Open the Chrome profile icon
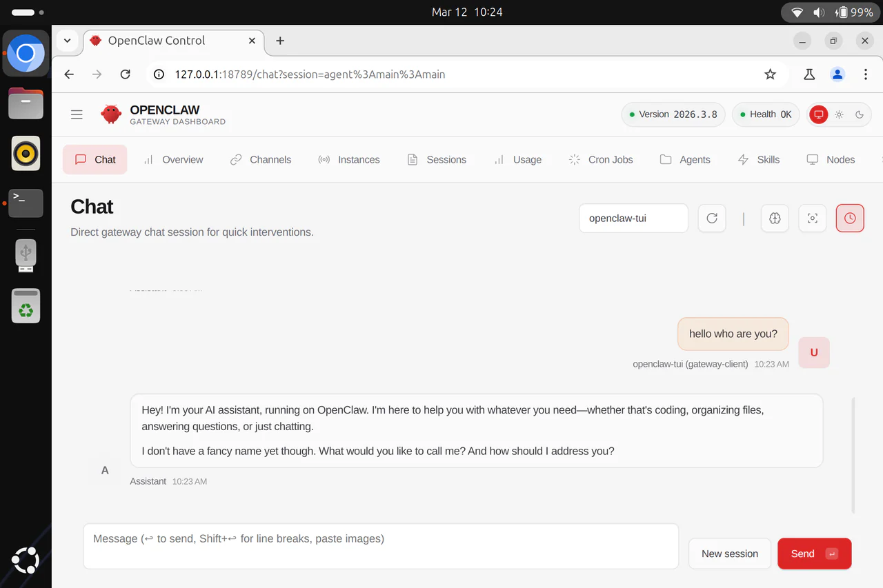 (837, 74)
